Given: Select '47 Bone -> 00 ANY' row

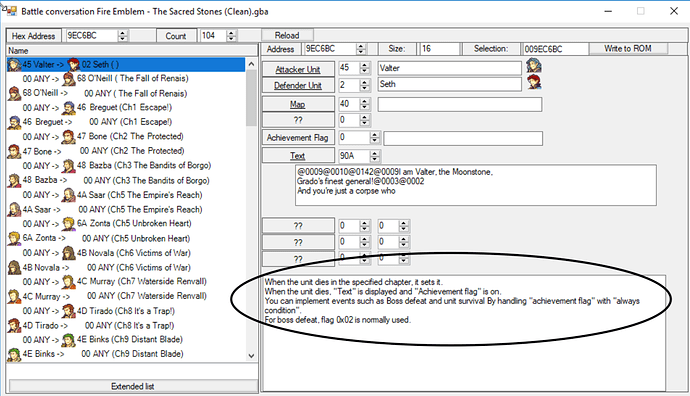Looking at the screenshot, I should [126, 151].
